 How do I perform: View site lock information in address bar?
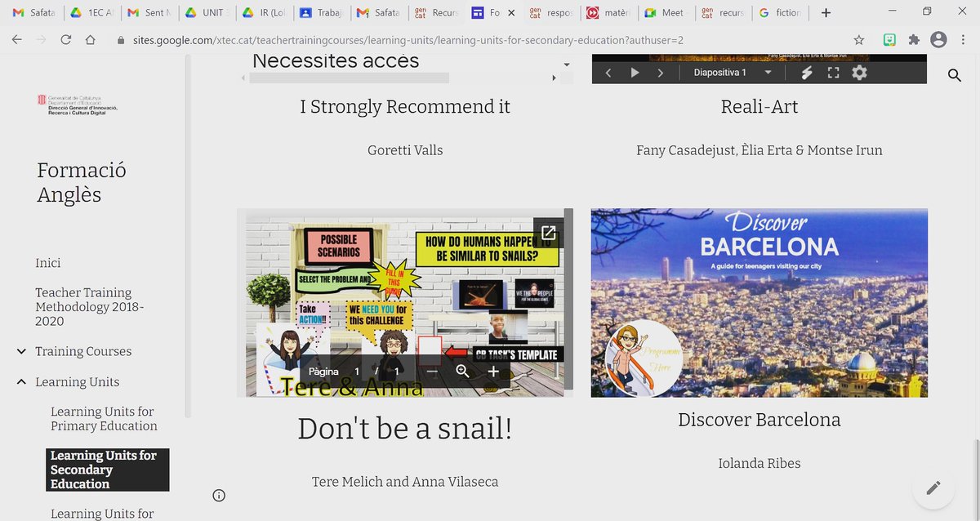(x=121, y=39)
